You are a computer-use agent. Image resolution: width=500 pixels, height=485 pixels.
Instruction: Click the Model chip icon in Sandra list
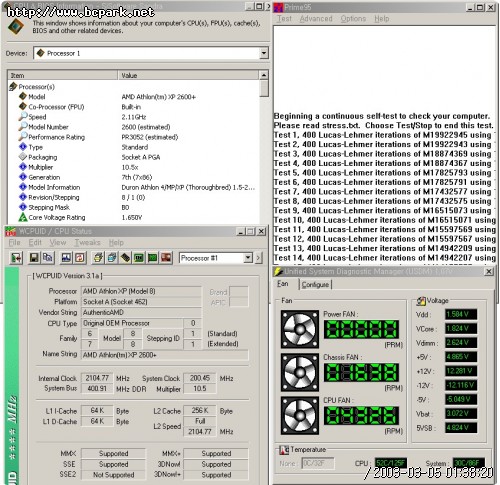tap(23, 96)
